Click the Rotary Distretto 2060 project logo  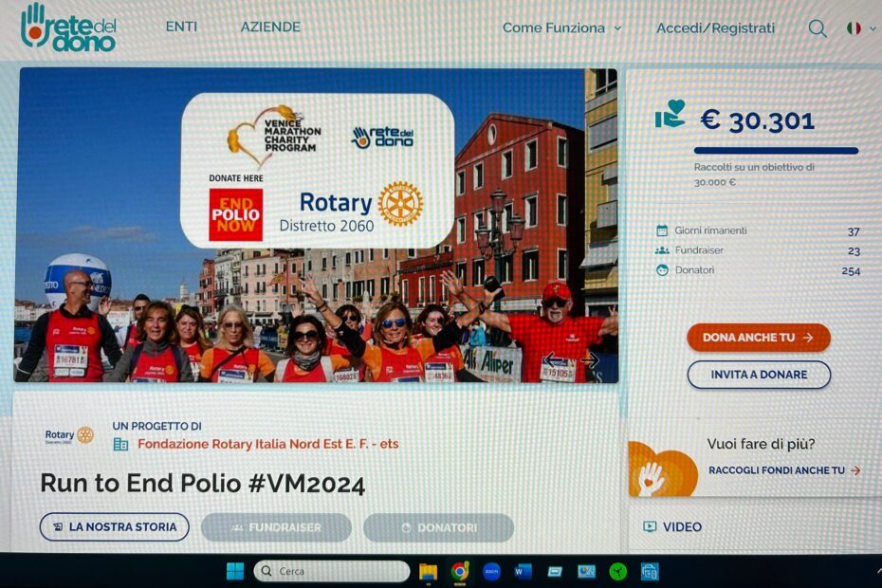(70, 435)
